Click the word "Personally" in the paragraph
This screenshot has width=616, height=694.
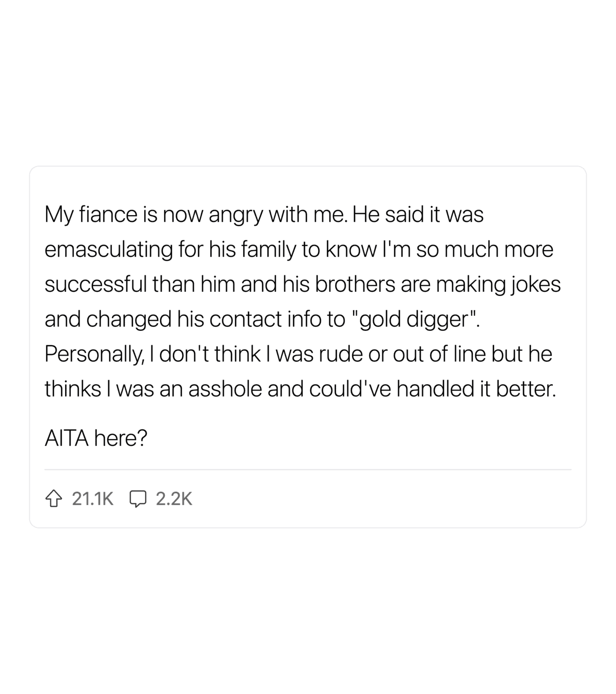tap(91, 354)
